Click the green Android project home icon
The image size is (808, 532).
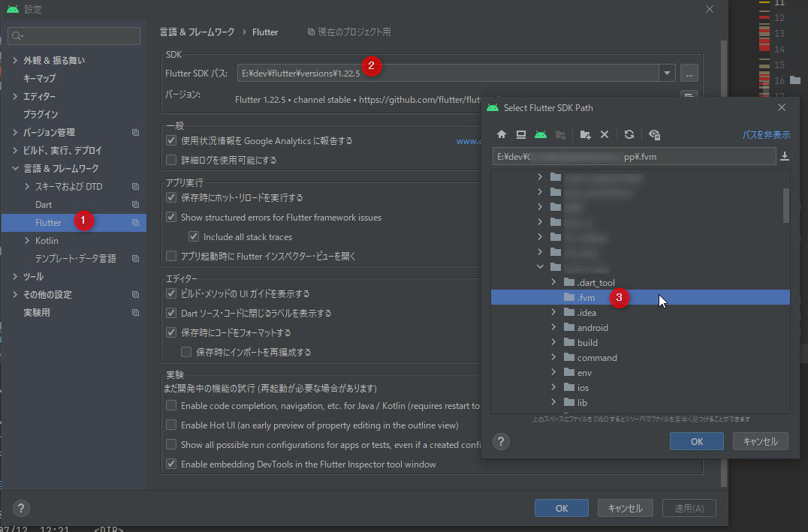click(x=541, y=134)
